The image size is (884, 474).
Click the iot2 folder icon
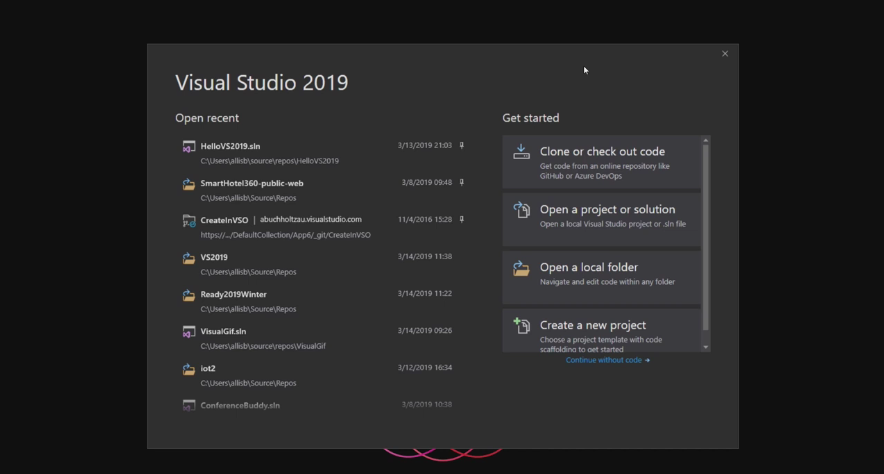tap(188, 369)
